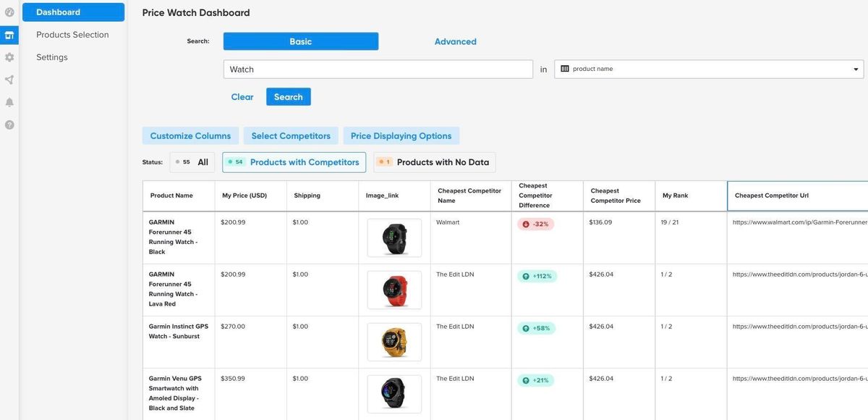Click the down arrow icon on the -32% badge
The height and width of the screenshot is (420, 868).
point(526,224)
